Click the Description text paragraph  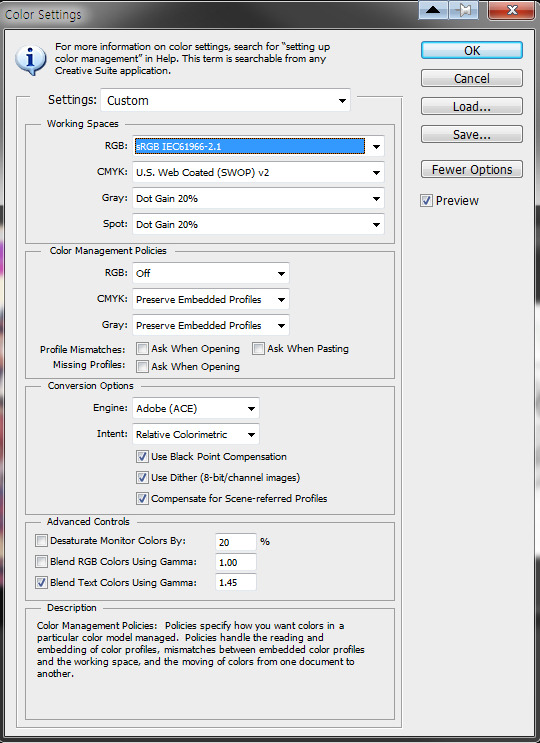point(201,650)
